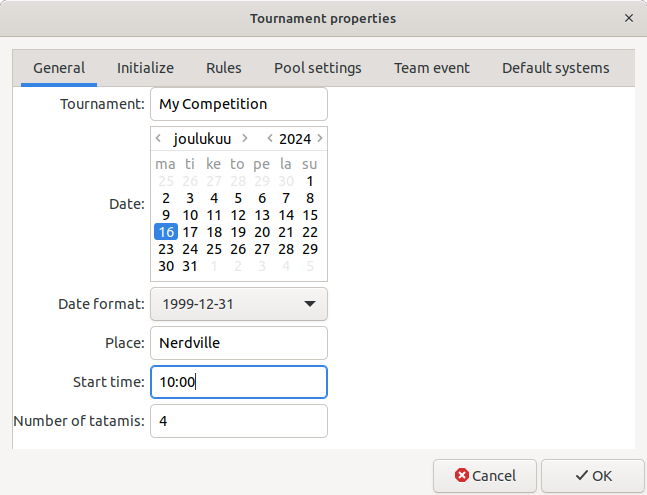Confirm settings with the OK button
The height and width of the screenshot is (495, 647).
593,476
